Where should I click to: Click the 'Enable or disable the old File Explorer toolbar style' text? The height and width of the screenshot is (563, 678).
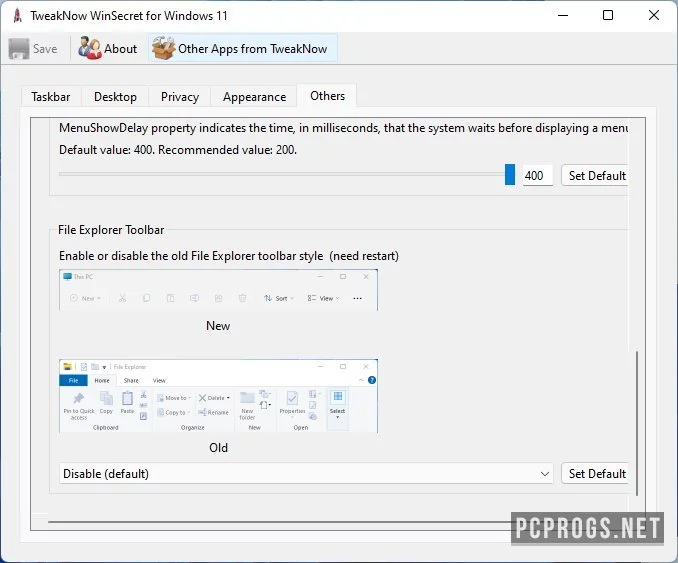pos(191,256)
